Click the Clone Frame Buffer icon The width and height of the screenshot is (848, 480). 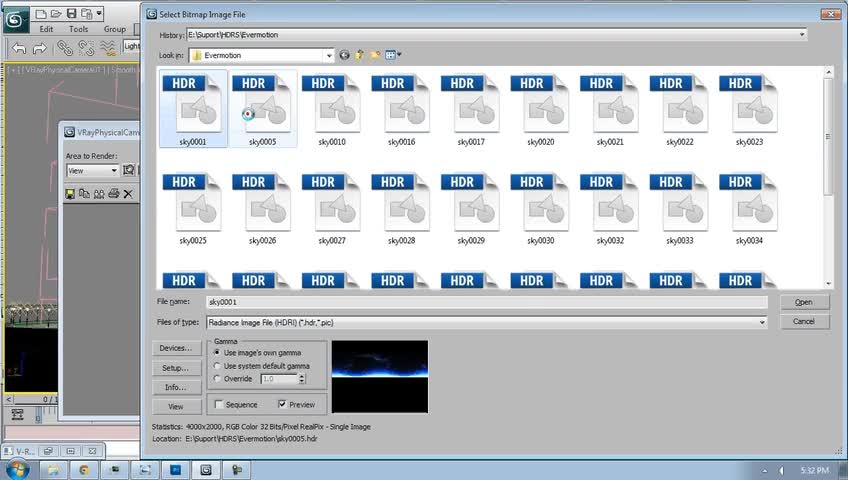pos(99,194)
